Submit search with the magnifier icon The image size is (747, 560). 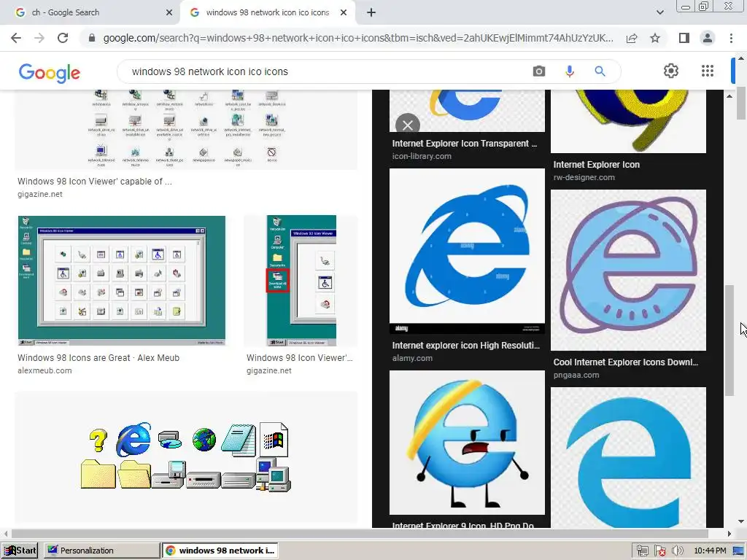600,71
